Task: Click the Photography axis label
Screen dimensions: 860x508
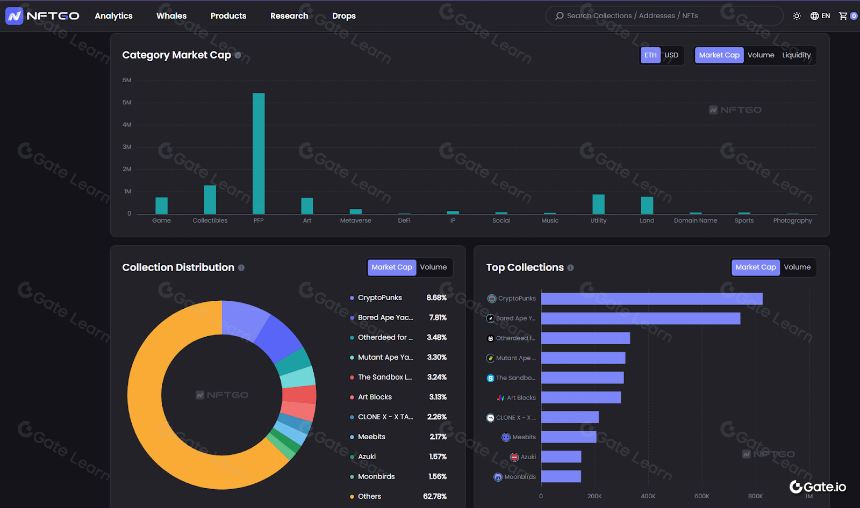Action: [x=793, y=221]
